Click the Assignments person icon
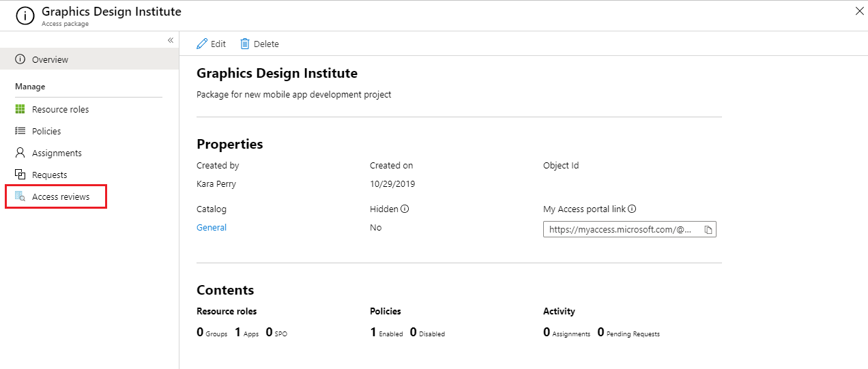Viewport: 868px width, 369px height. 20,153
